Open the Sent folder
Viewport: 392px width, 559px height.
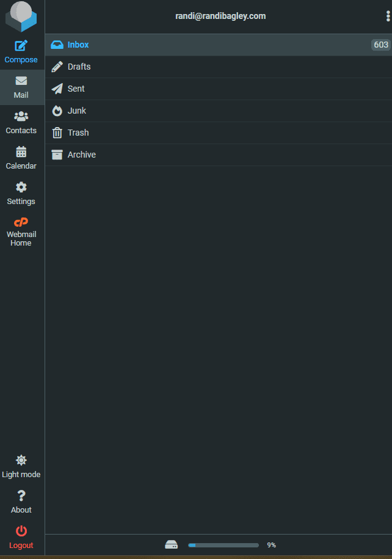point(76,89)
